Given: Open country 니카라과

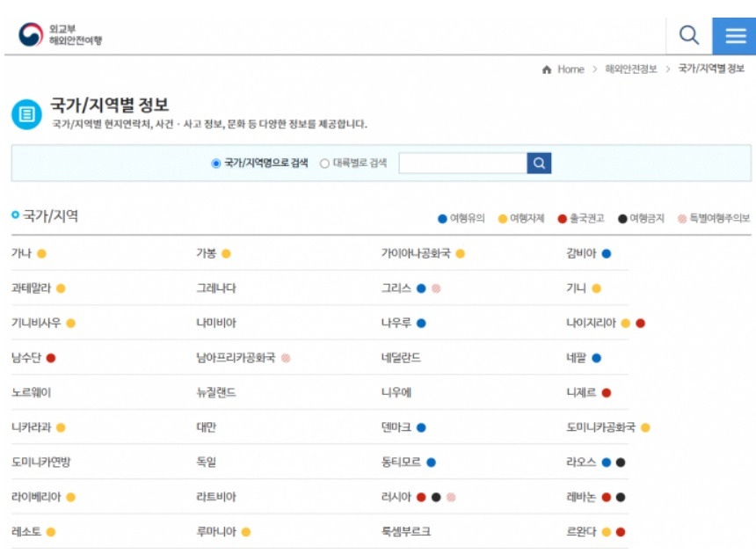Looking at the screenshot, I should pos(32,427).
